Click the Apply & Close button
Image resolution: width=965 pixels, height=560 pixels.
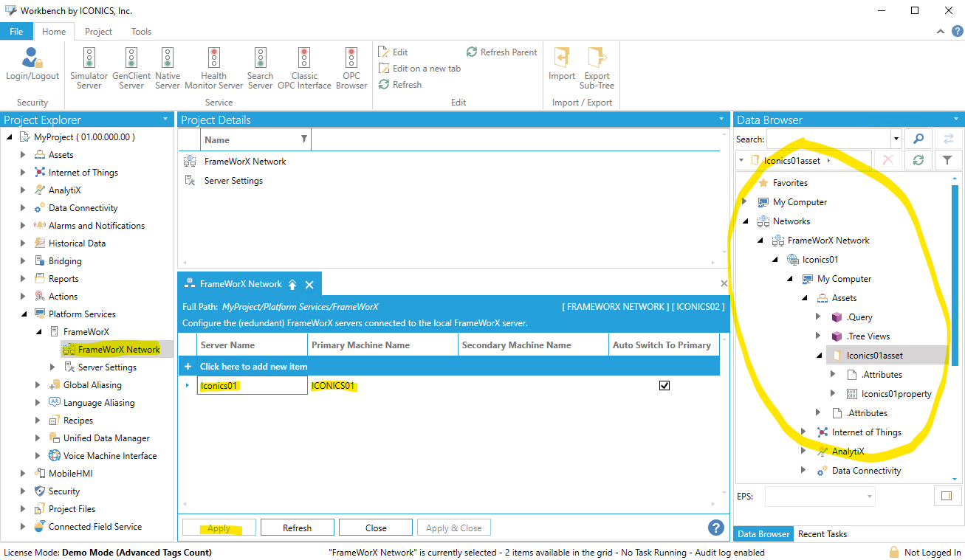pyautogui.click(x=454, y=528)
